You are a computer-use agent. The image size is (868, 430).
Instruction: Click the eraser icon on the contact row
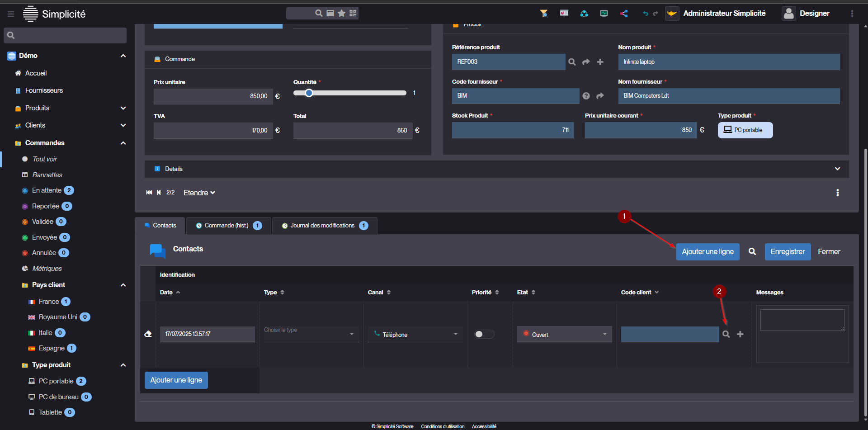coord(148,334)
